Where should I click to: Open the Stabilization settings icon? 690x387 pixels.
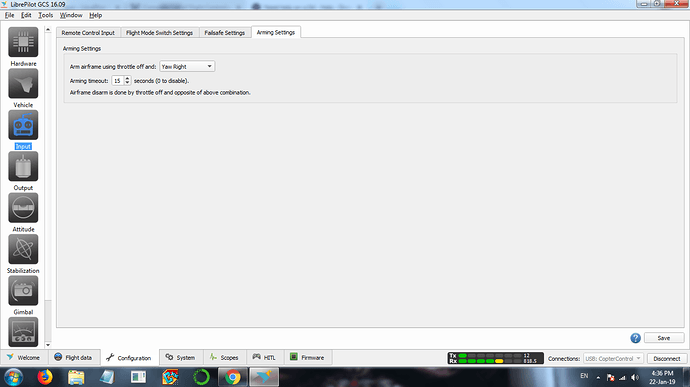pyautogui.click(x=23, y=249)
